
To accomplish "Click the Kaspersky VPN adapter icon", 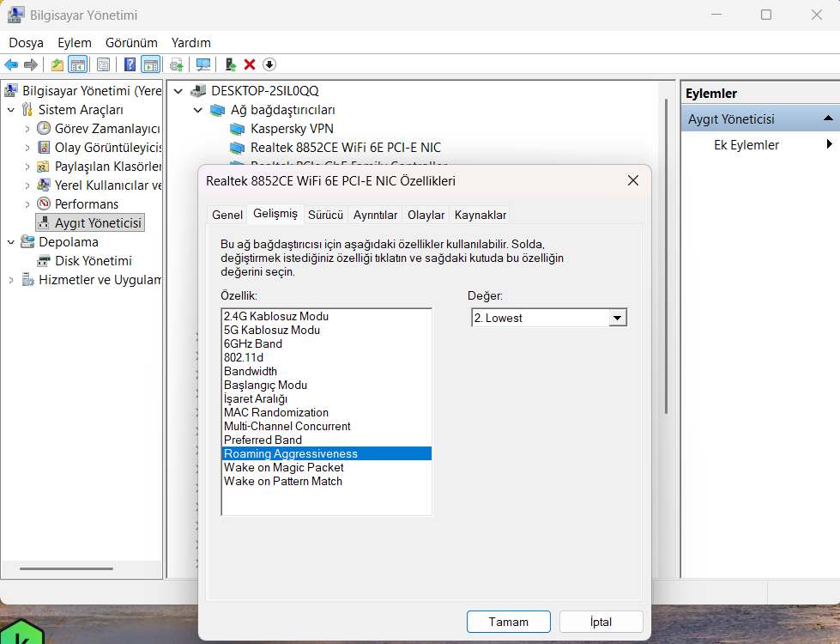I will [238, 129].
